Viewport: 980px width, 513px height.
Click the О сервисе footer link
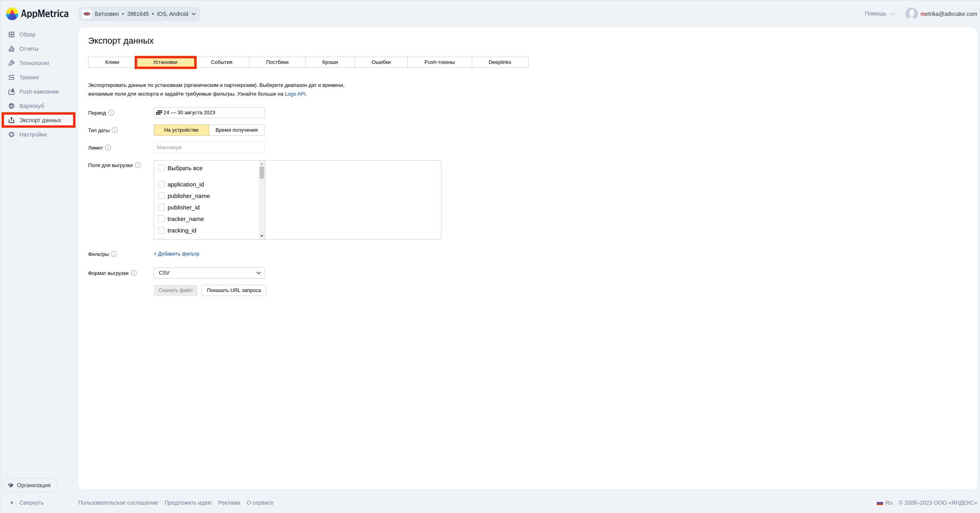(260, 503)
